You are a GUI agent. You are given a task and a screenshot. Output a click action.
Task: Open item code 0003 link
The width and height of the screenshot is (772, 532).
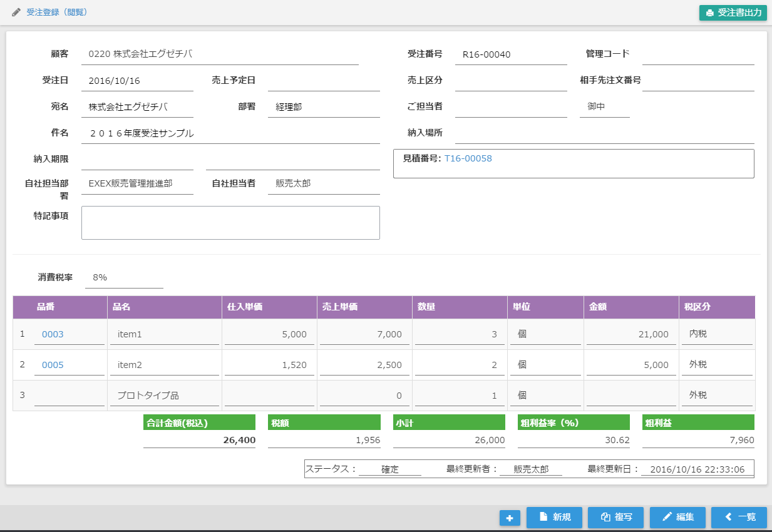(x=53, y=334)
